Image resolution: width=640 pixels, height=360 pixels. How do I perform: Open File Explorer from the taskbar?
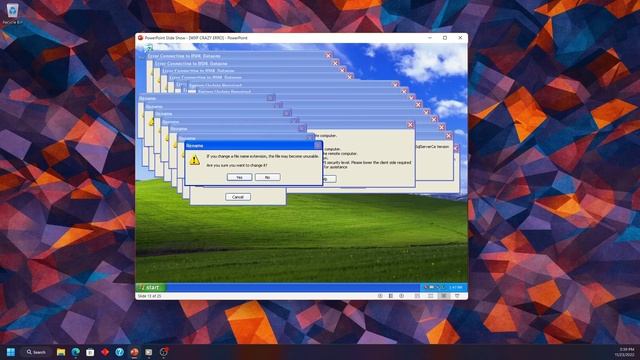(61, 352)
